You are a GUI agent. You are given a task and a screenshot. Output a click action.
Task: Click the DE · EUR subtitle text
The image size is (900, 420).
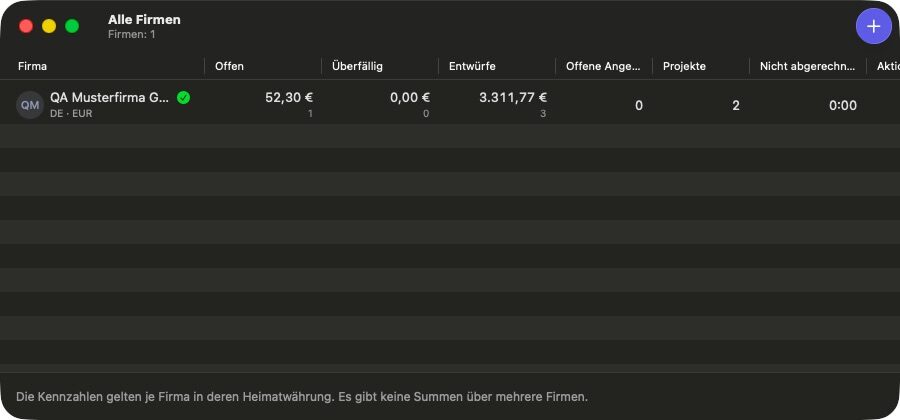coord(71,114)
